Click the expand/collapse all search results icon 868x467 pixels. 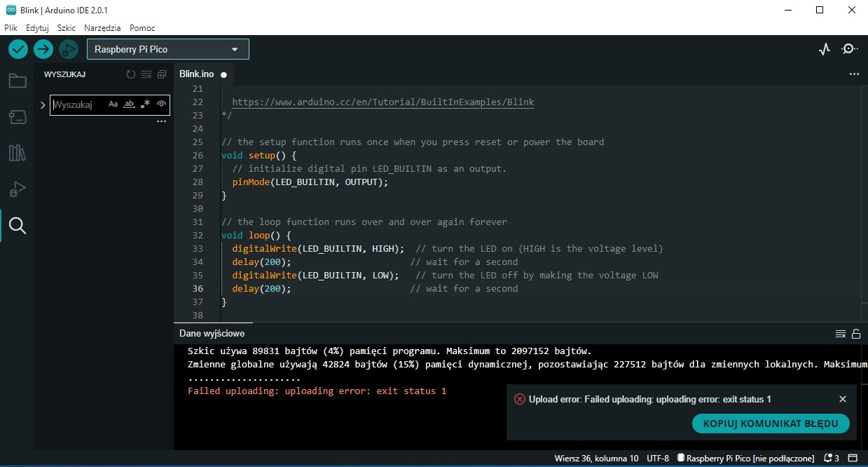[162, 74]
